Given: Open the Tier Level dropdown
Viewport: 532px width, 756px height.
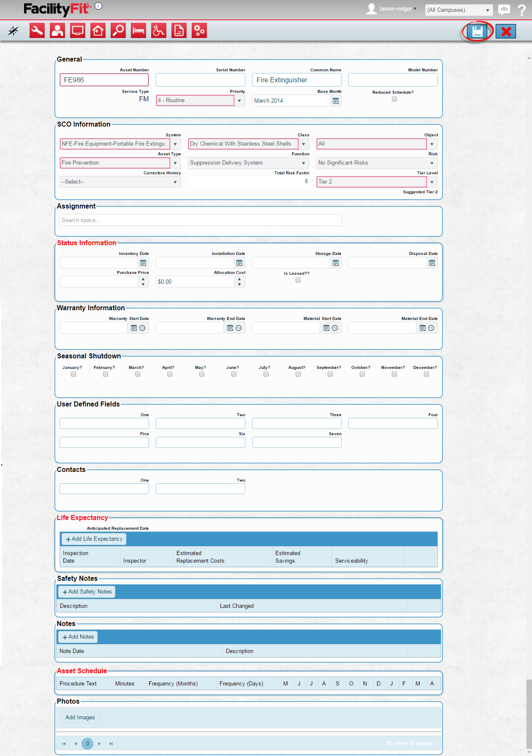Looking at the screenshot, I should point(432,182).
